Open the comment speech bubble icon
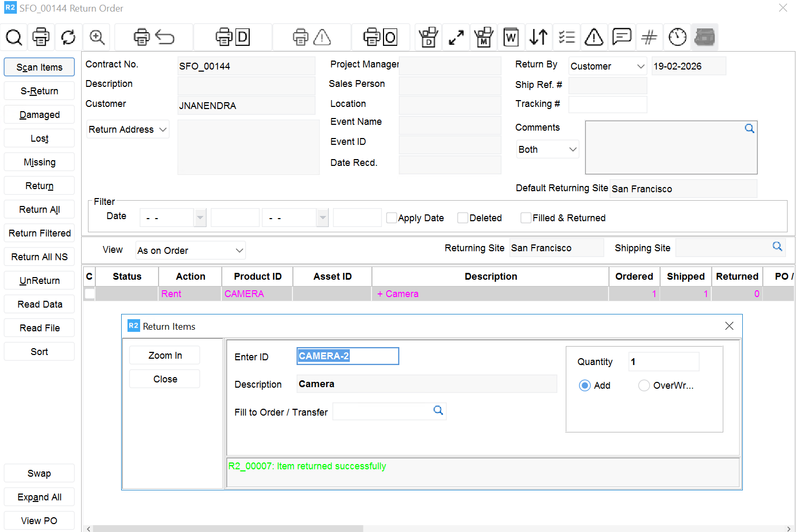 point(622,37)
